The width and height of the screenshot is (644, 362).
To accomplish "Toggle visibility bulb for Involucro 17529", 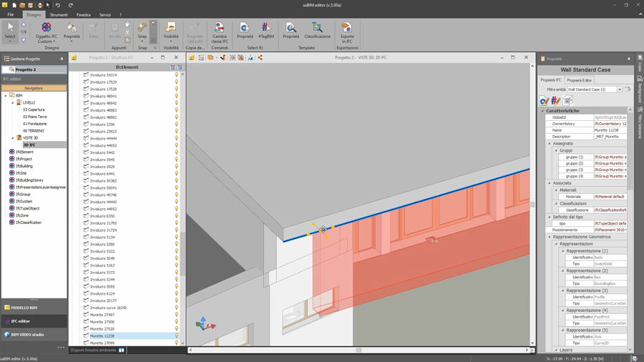I will (x=177, y=82).
